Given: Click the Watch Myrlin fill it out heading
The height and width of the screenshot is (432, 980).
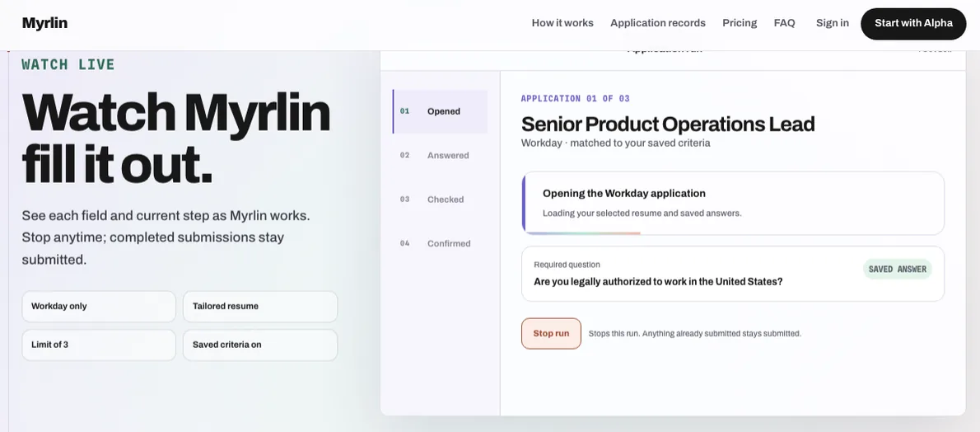Looking at the screenshot, I should click(175, 139).
